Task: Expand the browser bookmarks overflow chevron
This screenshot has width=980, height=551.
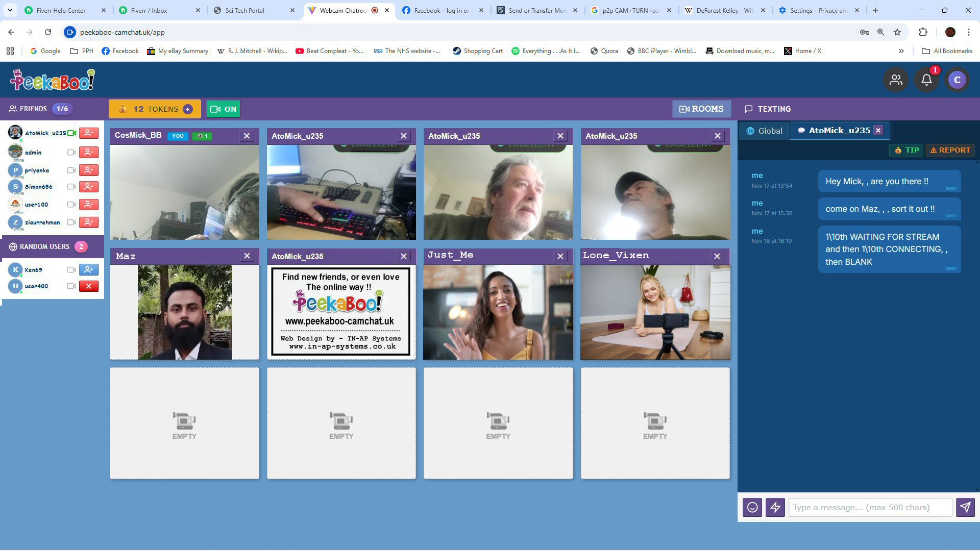Action: tap(902, 51)
